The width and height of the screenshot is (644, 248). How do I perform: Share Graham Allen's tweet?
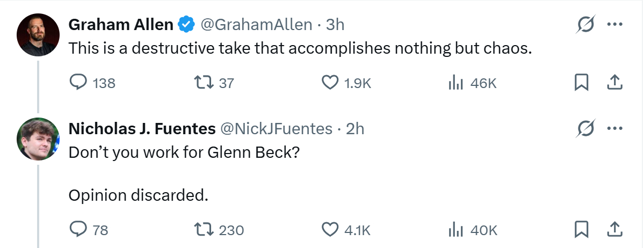pos(614,83)
